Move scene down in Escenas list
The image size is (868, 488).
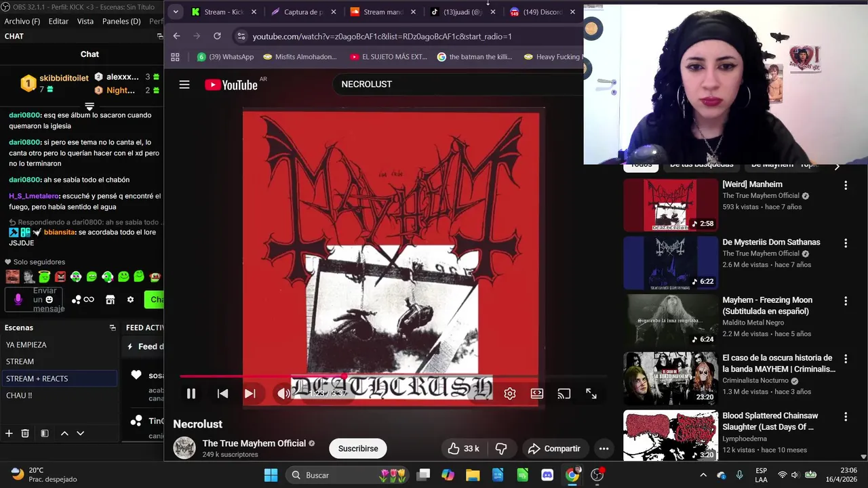pos(80,433)
